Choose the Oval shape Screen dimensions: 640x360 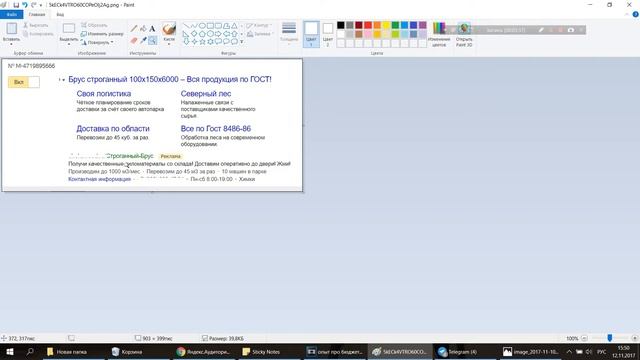click(202, 26)
